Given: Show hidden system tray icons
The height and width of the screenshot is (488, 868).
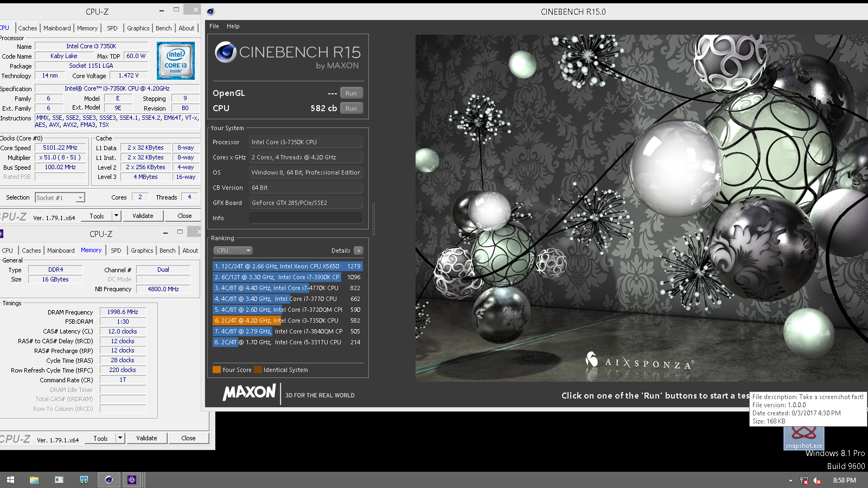Looking at the screenshot, I should coord(790,480).
